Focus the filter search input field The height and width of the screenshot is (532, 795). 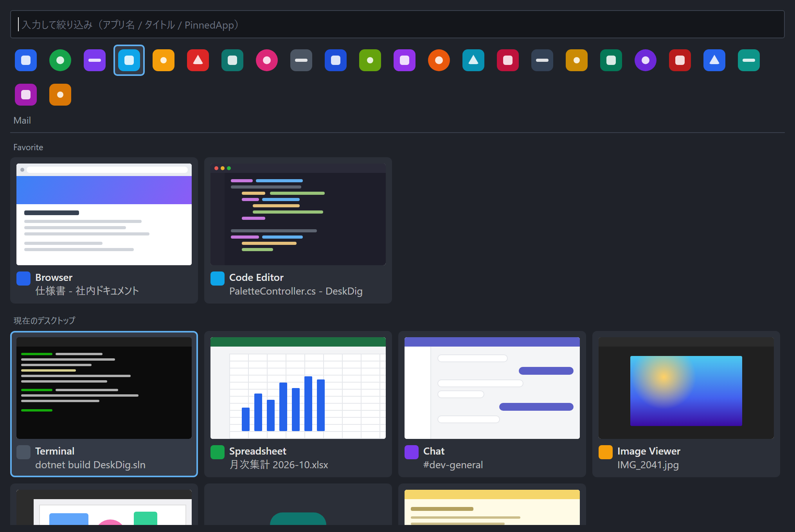[397, 24]
